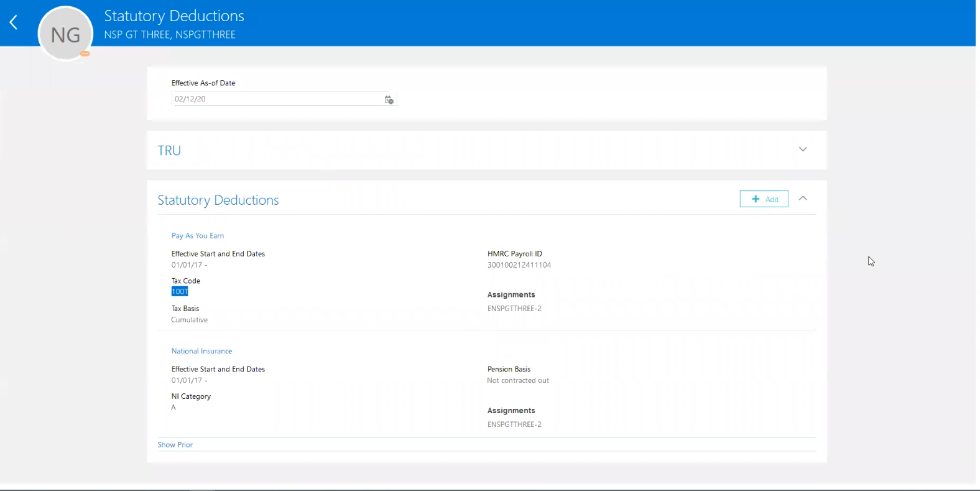Viewport: 980px width, 491px height.
Task: Click the orange badge on the avatar
Action: (85, 54)
